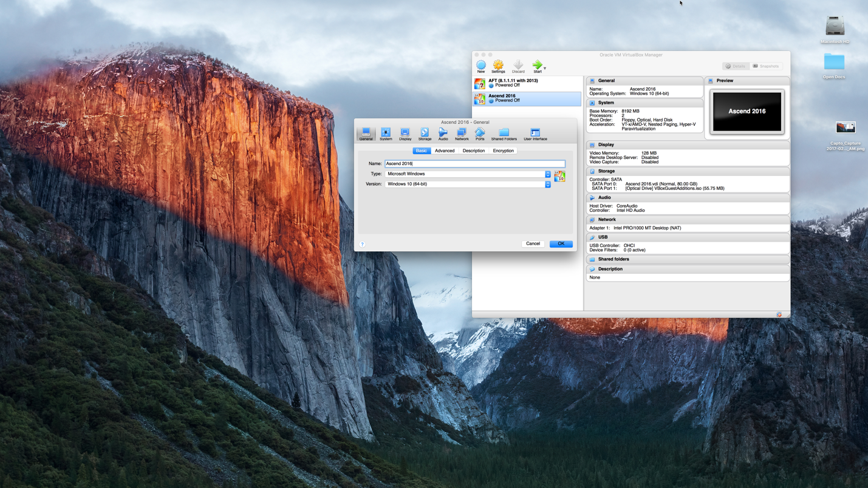
Task: Select the Ascend 2016 VM in list
Action: (527, 98)
